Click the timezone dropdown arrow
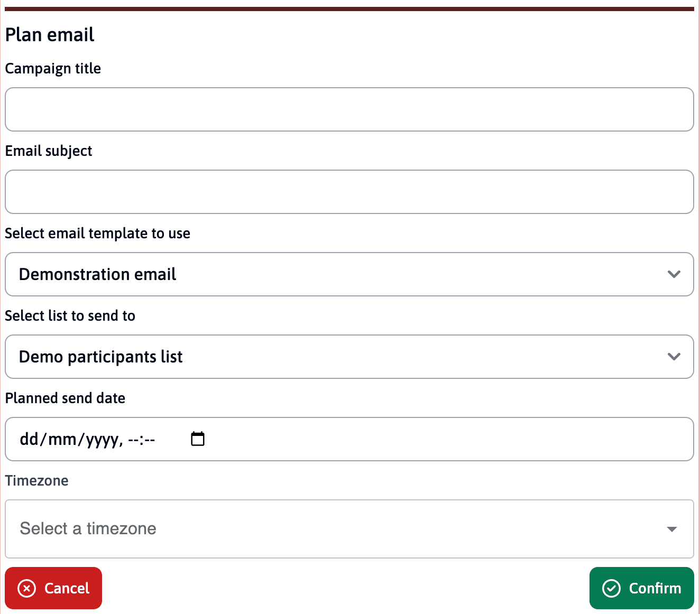700x614 pixels. point(672,529)
